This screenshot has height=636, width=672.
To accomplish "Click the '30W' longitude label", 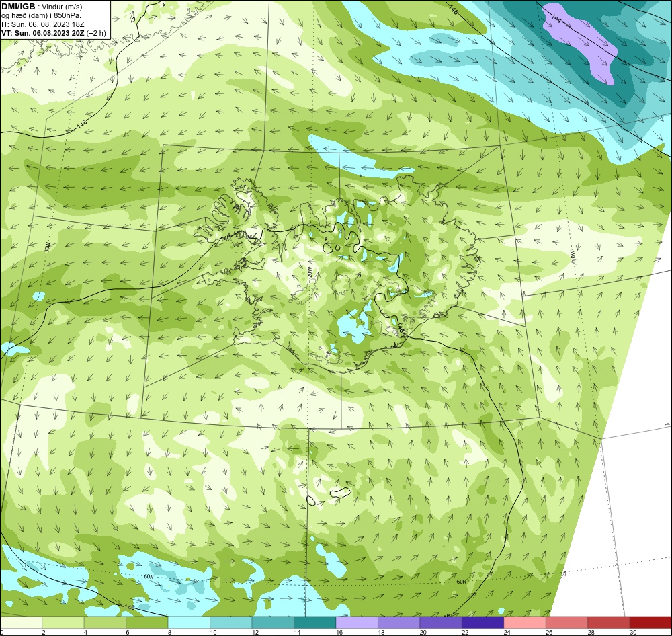I will tap(47, 247).
